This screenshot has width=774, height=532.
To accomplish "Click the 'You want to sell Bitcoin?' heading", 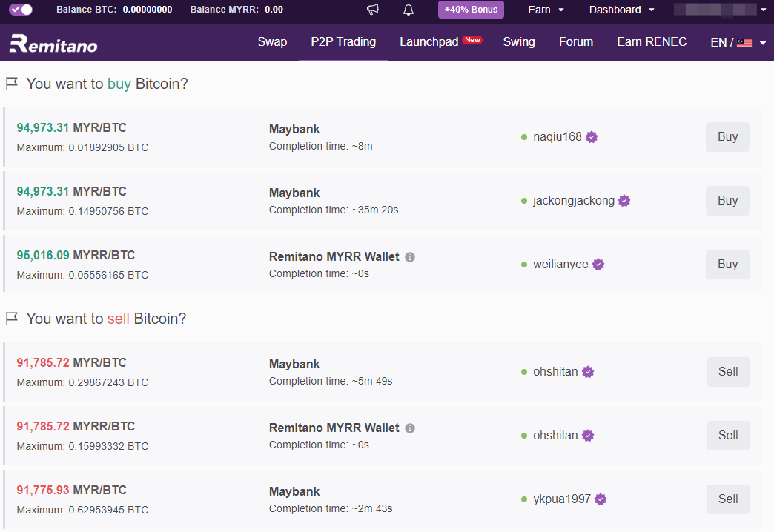I will (106, 319).
